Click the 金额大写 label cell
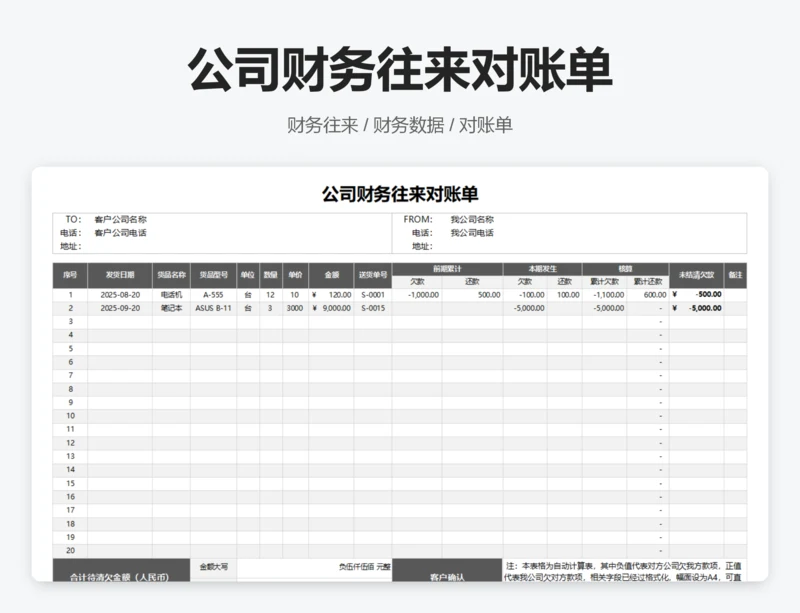The image size is (800, 613). 214,567
